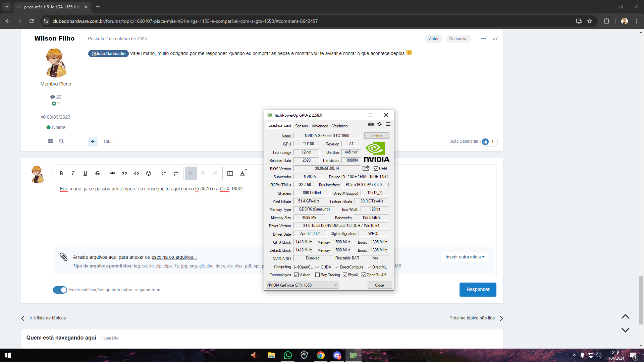The image size is (644, 362).
Task: Expand the Inserir outra mídia dropdown
Action: [x=465, y=257]
